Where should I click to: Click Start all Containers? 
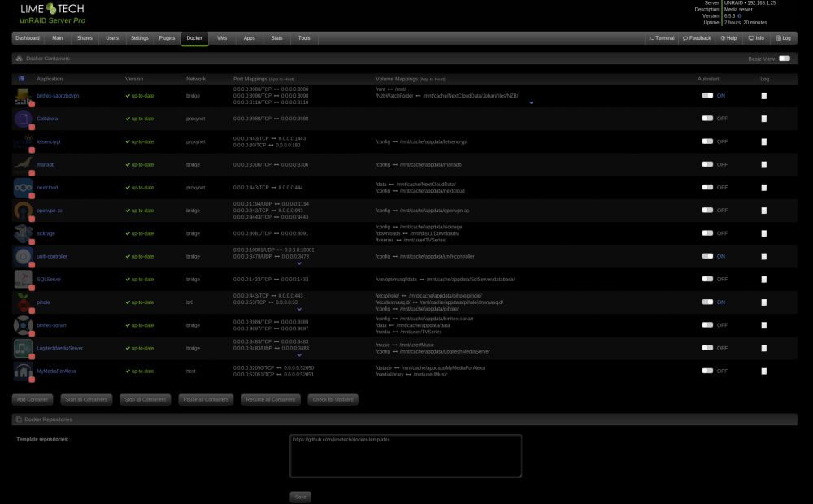coord(86,400)
